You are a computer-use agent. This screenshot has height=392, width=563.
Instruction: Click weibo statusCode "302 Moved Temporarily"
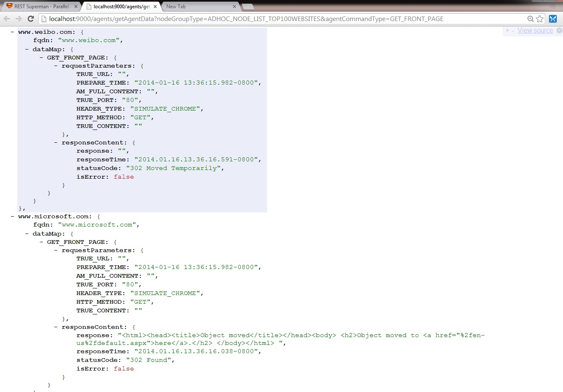173,168
